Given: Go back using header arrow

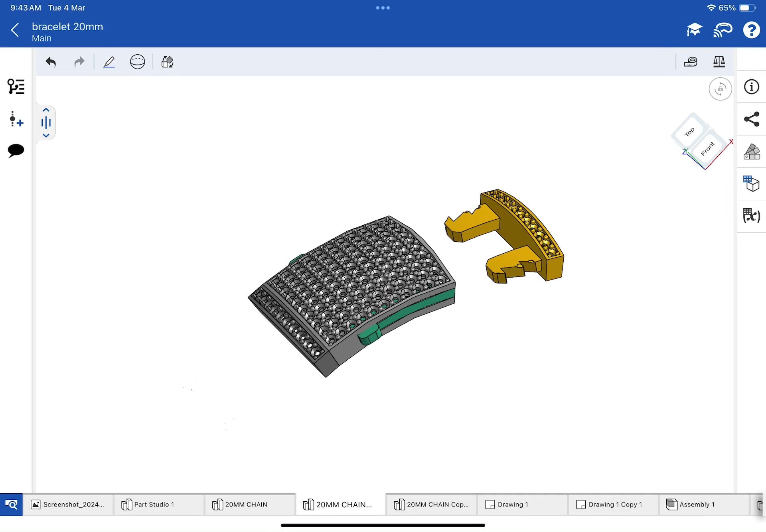Looking at the screenshot, I should [15, 30].
